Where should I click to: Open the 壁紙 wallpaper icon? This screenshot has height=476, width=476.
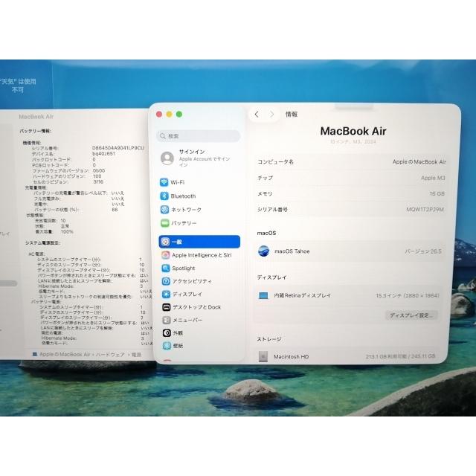pyautogui.click(x=167, y=346)
